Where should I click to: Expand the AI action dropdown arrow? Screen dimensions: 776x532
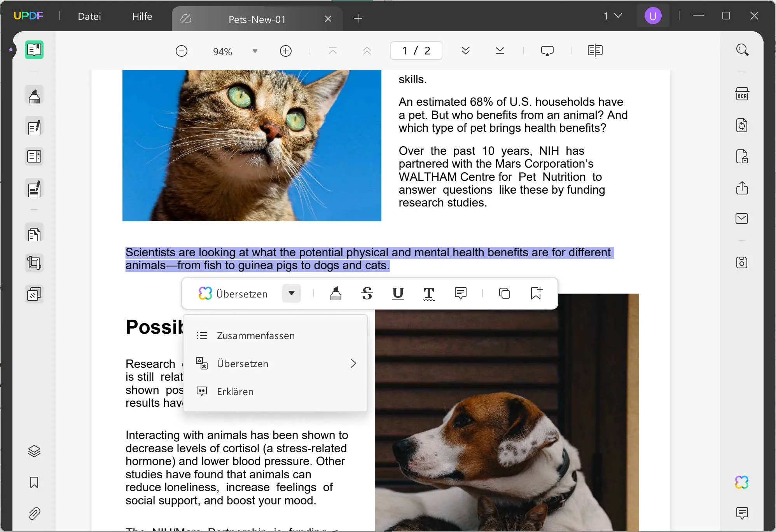pyautogui.click(x=292, y=293)
